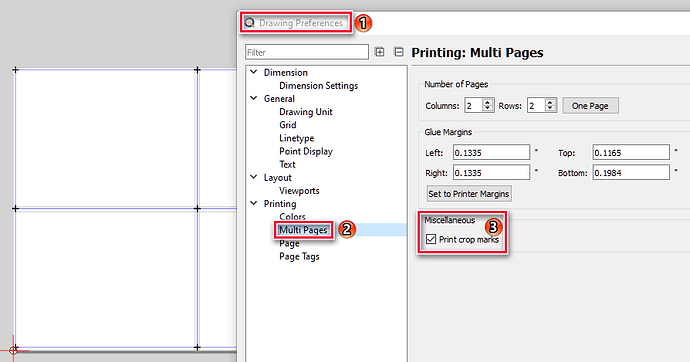The width and height of the screenshot is (690, 362).
Task: Increase the Columns value with up arrow
Action: click(488, 102)
